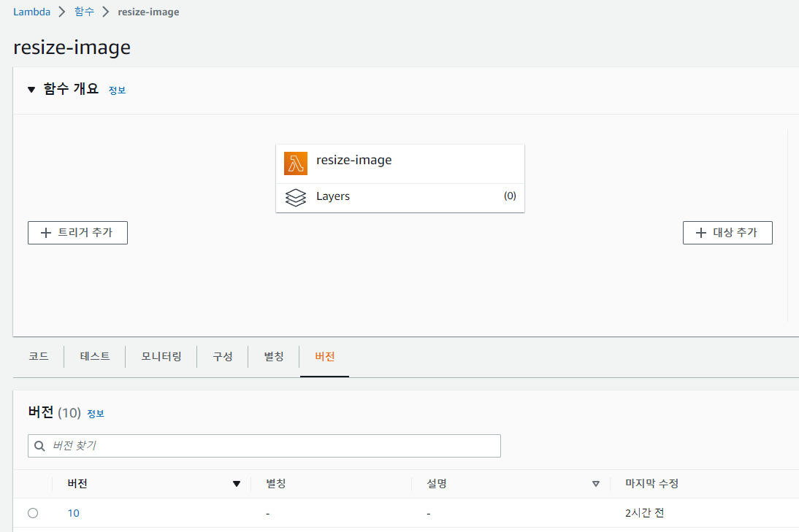Viewport: 799px width, 532px height.
Task: Open the 별칭 tab
Action: (274, 356)
